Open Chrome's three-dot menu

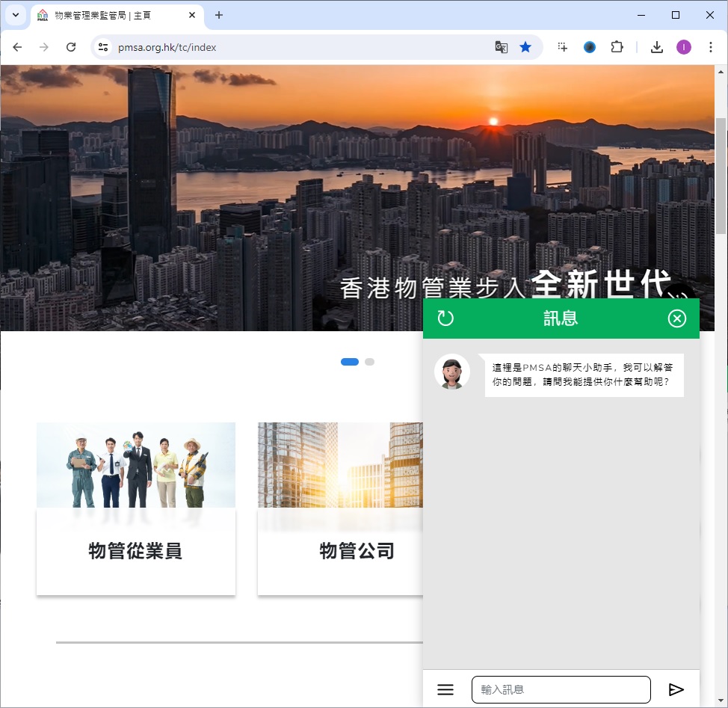click(x=710, y=47)
